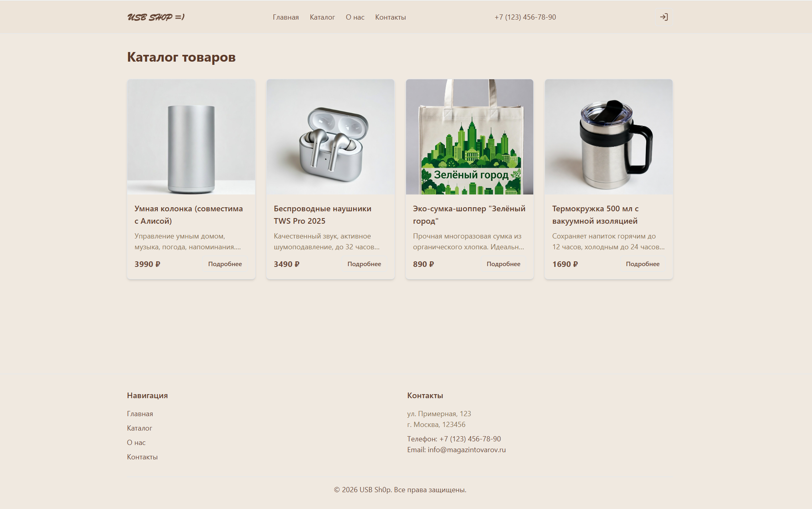Viewport: 812px width, 509px height.
Task: Click Подробнее for the smart speaker
Action: pyautogui.click(x=225, y=264)
